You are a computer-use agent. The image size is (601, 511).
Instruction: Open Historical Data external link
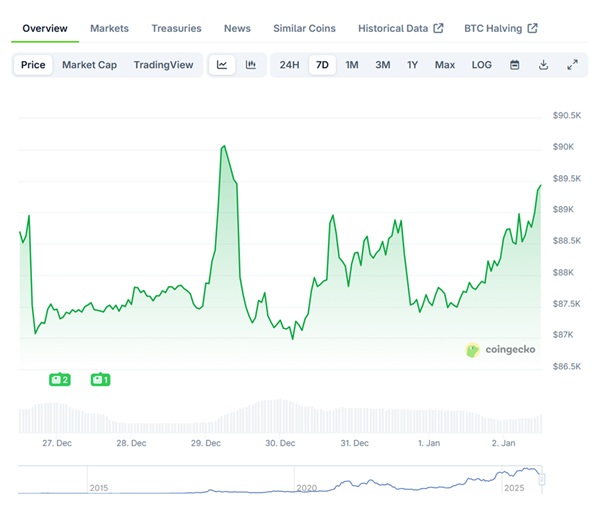400,28
